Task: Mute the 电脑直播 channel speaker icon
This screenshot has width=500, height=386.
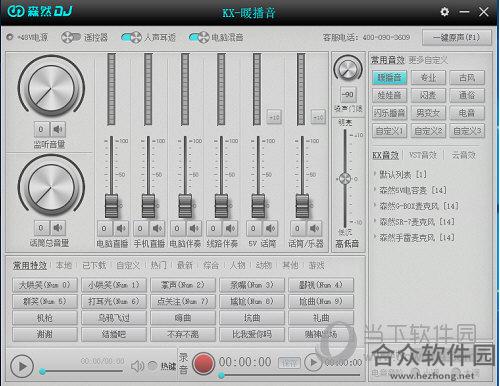Action: click(121, 228)
